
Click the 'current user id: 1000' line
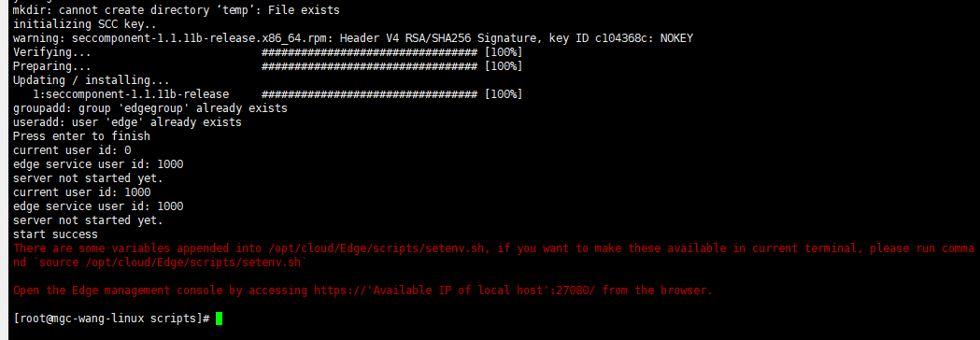coord(82,192)
